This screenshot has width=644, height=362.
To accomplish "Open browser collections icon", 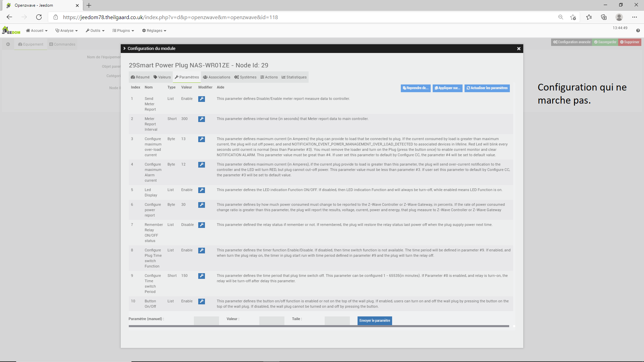I will coord(604,17).
